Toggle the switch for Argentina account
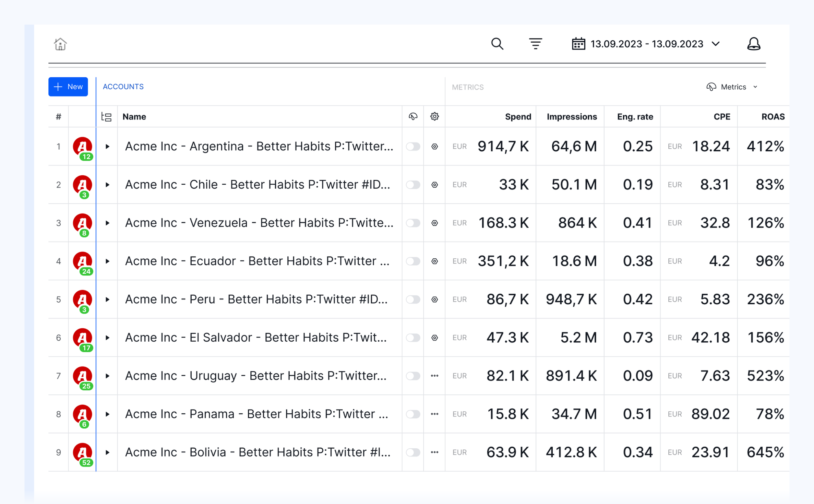Viewport: 814px width, 504px height. [413, 146]
